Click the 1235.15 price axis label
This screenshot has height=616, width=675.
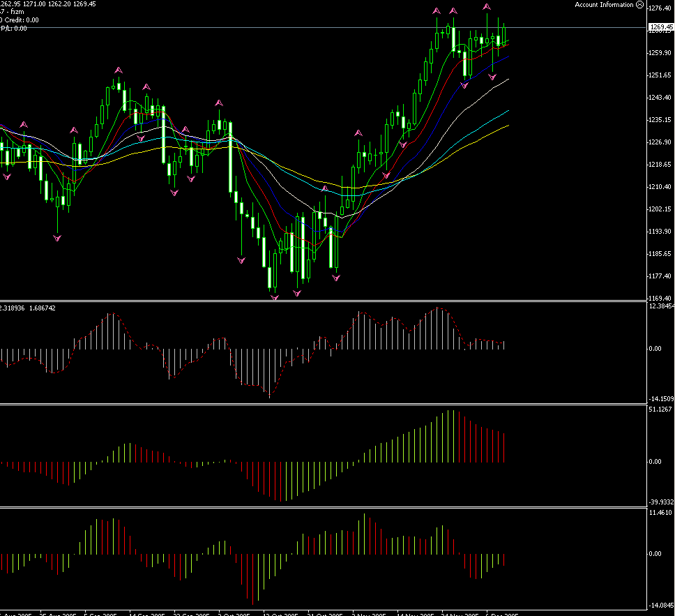(x=661, y=120)
